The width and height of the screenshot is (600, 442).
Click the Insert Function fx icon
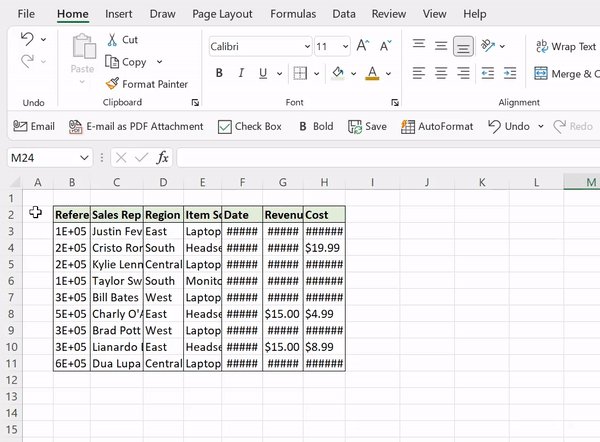162,158
